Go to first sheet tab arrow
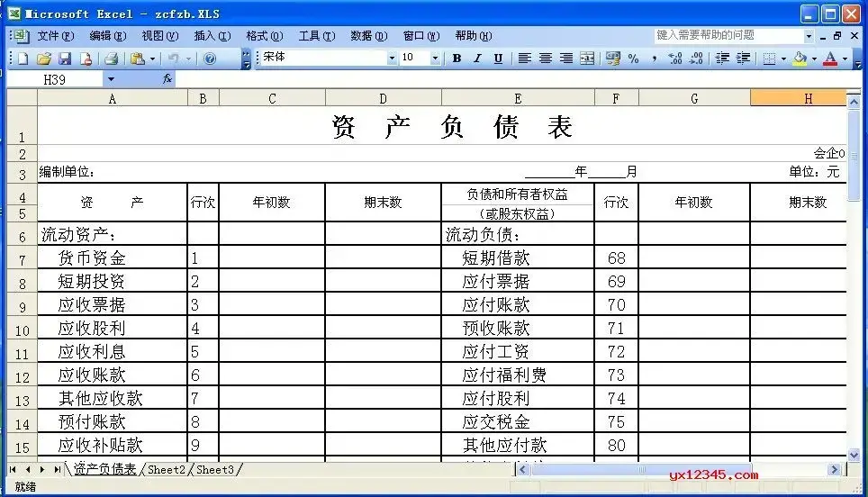This screenshot has width=868, height=497. (x=13, y=469)
